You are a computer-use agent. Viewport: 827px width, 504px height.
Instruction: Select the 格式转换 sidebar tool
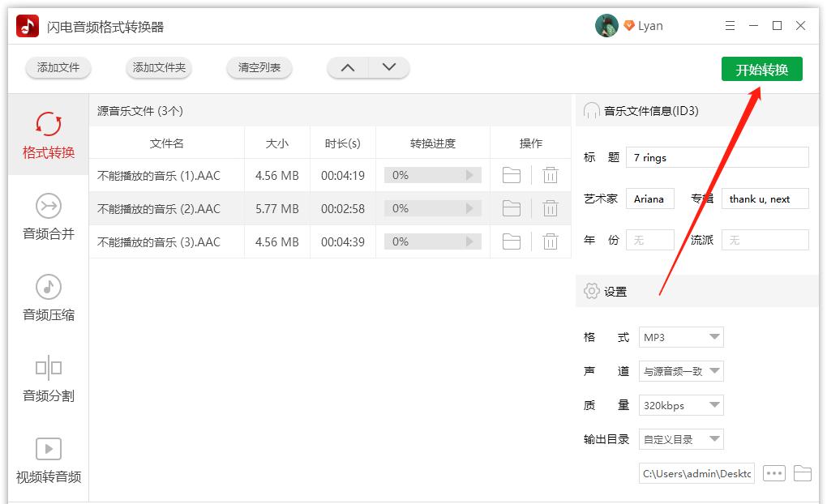coord(47,136)
